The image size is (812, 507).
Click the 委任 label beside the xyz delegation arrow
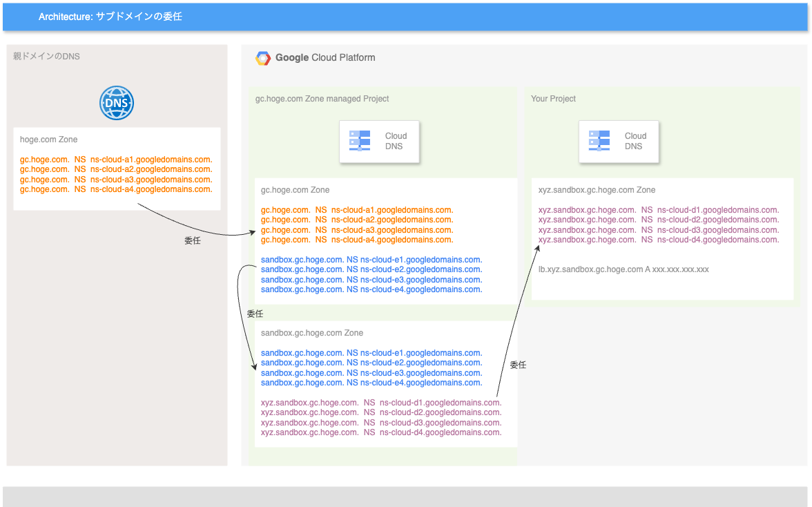click(517, 365)
